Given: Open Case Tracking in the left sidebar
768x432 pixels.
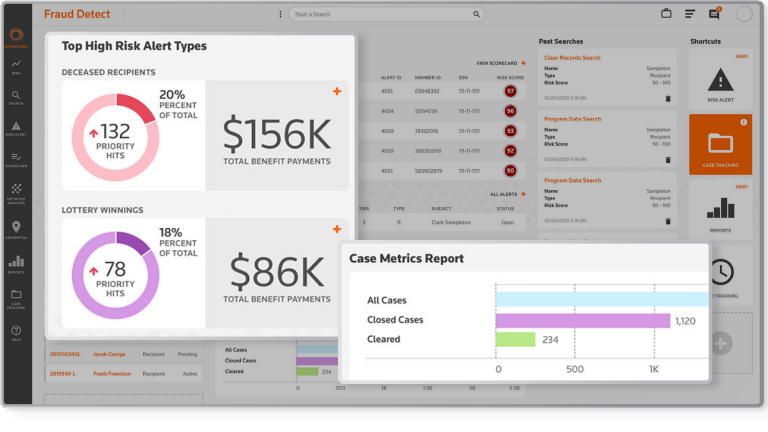Looking at the screenshot, I should pos(16,297).
